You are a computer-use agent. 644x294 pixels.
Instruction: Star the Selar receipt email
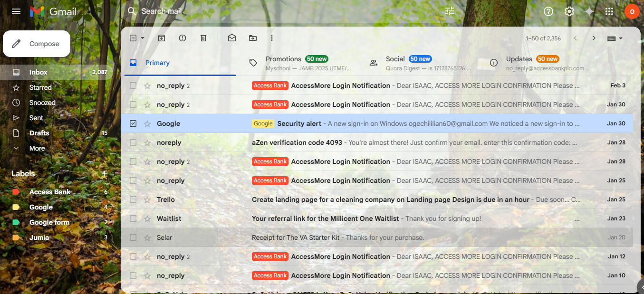pos(147,237)
